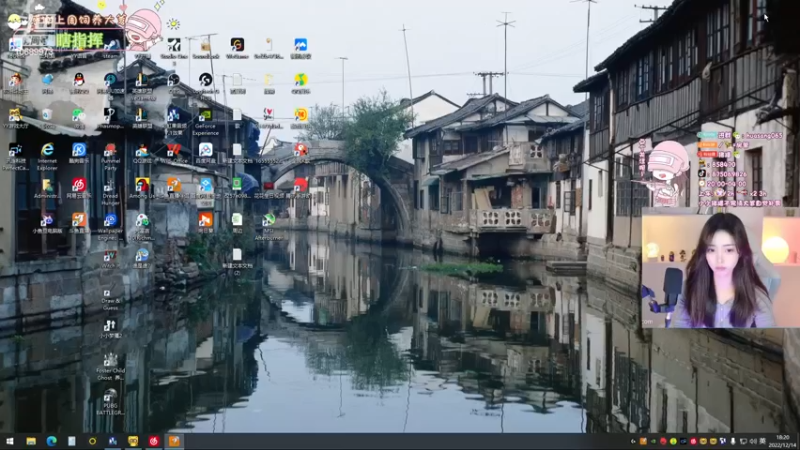Open the Windows Start menu
The height and width of the screenshot is (450, 800).
[10, 441]
